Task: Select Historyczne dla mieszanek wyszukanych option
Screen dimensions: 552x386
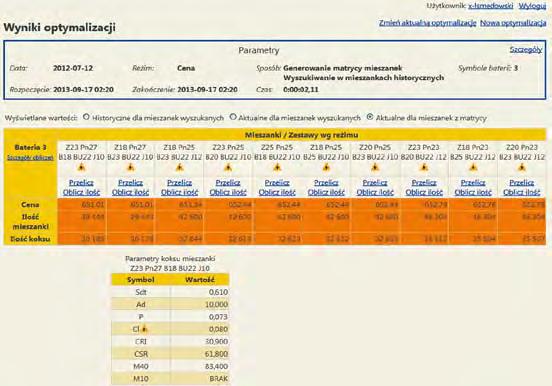Action: click(86, 117)
